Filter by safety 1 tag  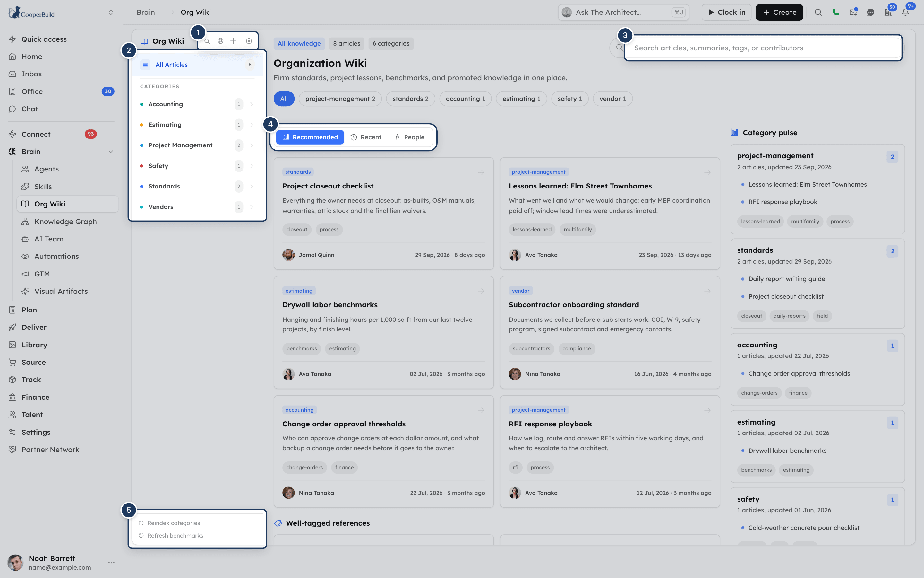(569, 99)
